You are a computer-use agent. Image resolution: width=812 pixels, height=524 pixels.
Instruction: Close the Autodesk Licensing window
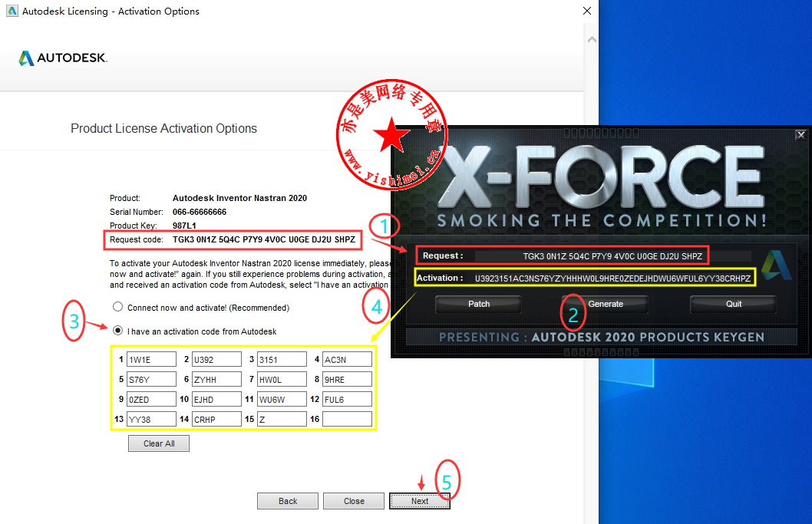click(586, 11)
